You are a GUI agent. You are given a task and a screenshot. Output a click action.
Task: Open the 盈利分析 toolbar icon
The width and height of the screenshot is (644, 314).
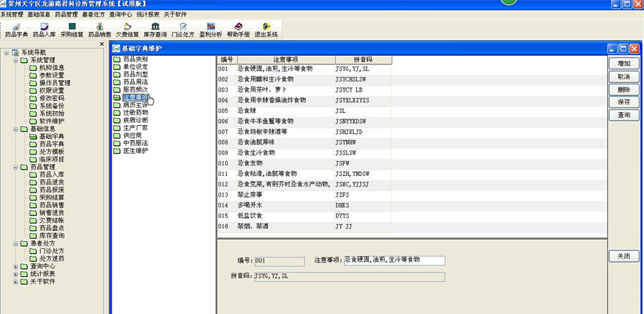[x=211, y=30]
